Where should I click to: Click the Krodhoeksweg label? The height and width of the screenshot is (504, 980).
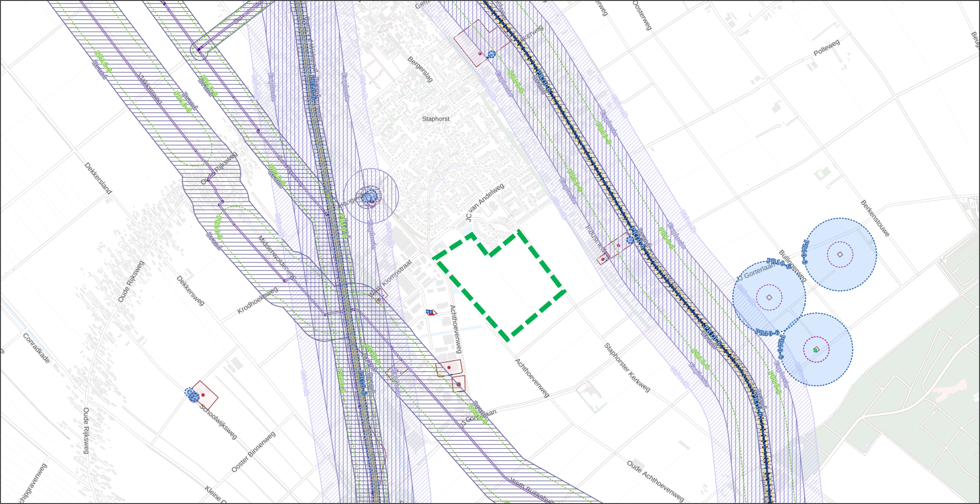[x=257, y=300]
